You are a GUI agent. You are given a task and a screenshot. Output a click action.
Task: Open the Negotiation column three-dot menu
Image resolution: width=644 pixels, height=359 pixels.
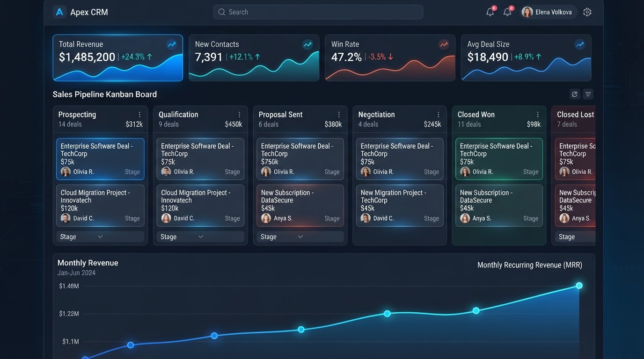439,115
